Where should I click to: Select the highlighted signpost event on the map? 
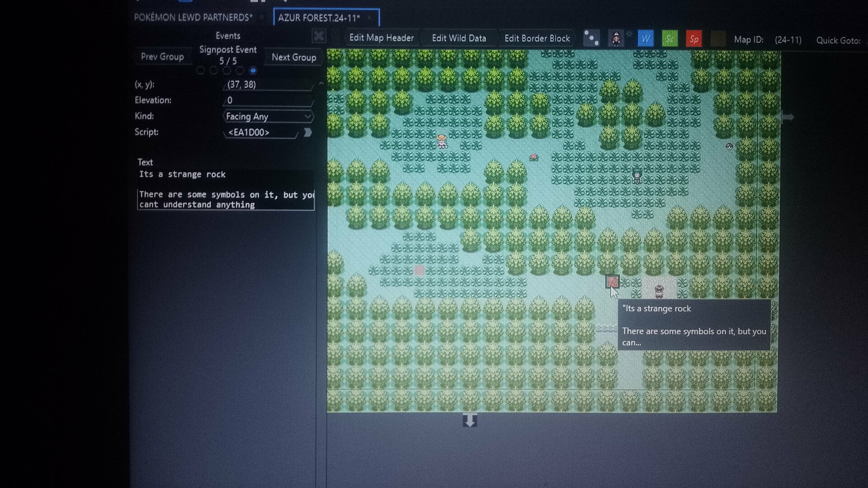[613, 282]
